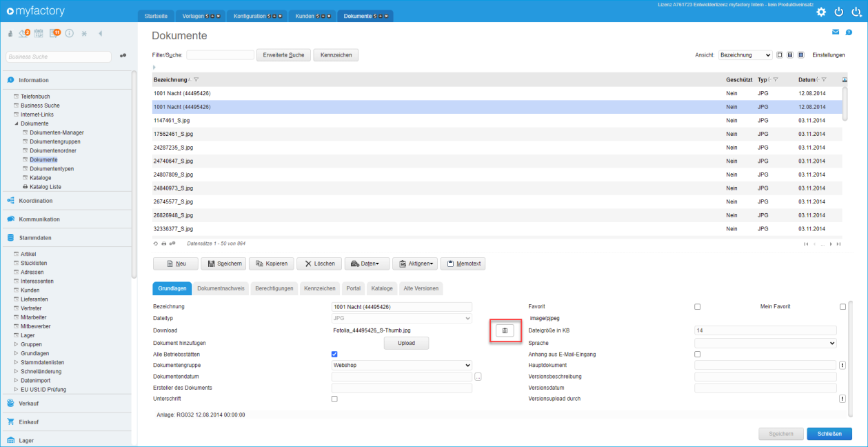Click the Filter/Suche input field

click(x=220, y=55)
